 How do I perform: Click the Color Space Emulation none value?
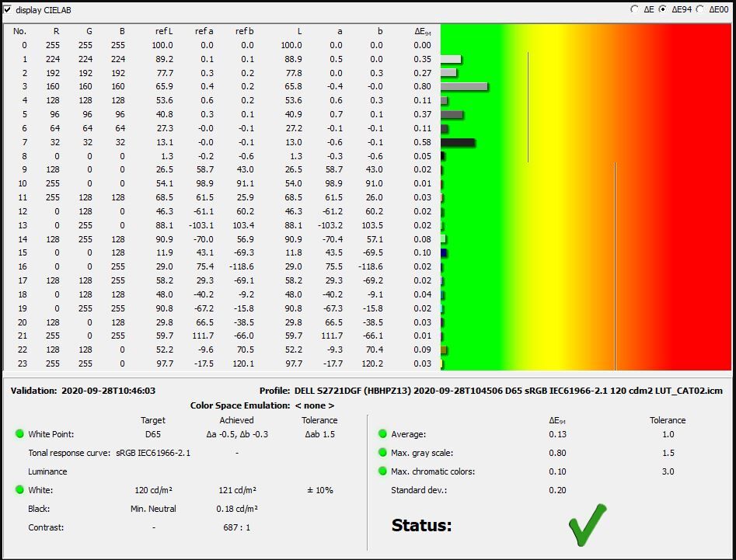click(315, 405)
